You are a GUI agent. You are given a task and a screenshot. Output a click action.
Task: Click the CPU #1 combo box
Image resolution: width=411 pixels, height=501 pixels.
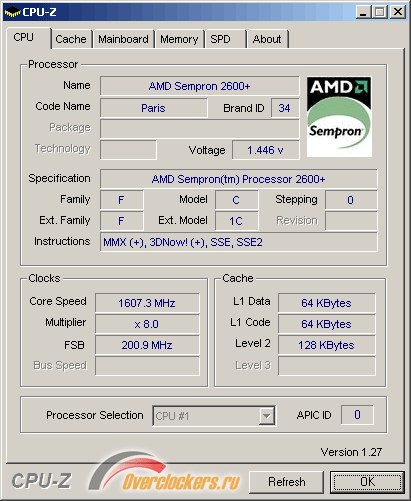click(x=214, y=416)
